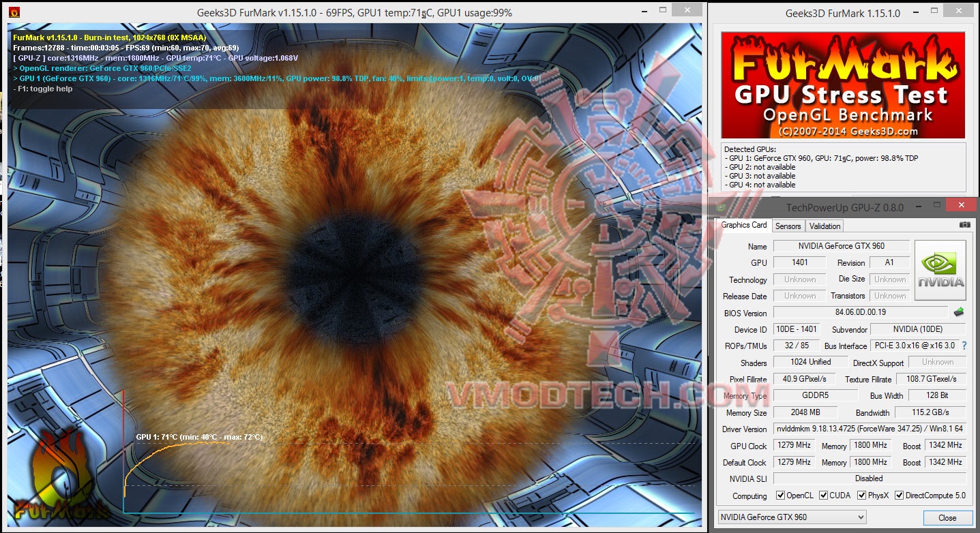Image resolution: width=980 pixels, height=533 pixels.
Task: Click the Pixel Fillrate field 40.9 GPixel/s
Action: coord(805,379)
